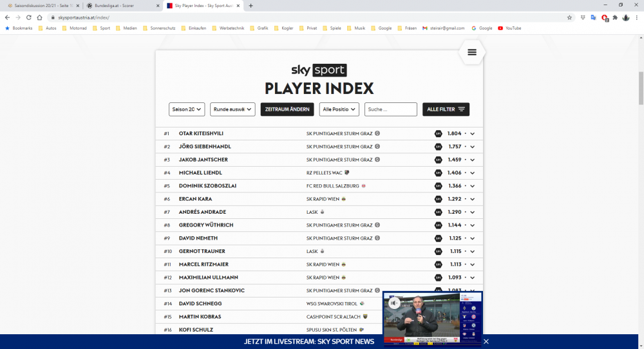Click the Google Translate extension icon

pyautogui.click(x=594, y=17)
